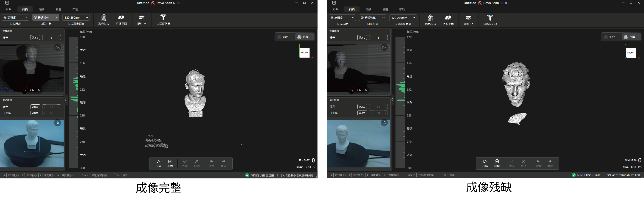The width and height of the screenshot is (644, 197).
Task: Open the 120-250mm scan distance dropdown
Action: point(76,17)
